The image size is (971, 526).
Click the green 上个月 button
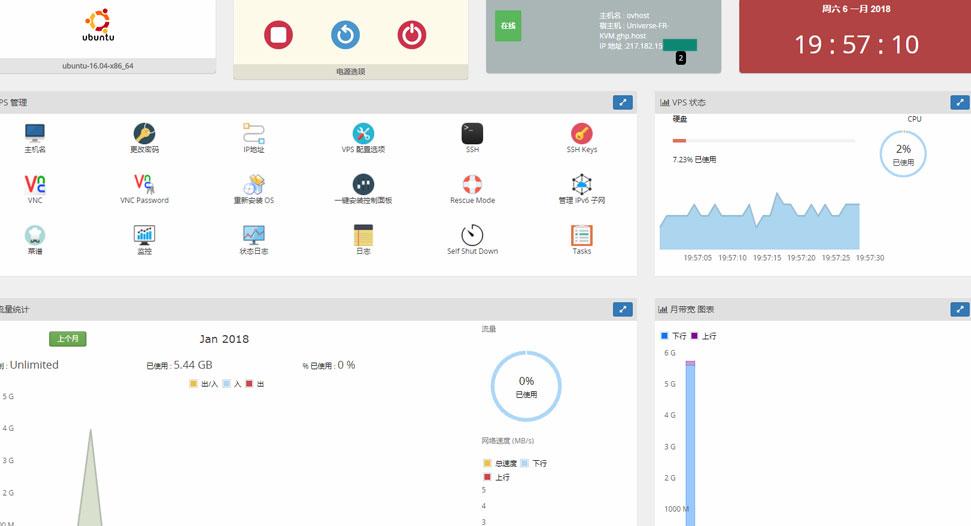pos(68,339)
